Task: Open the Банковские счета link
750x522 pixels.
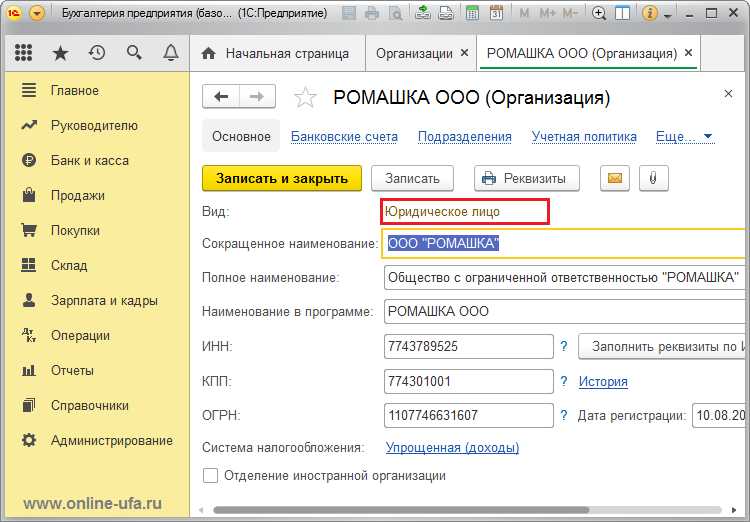Action: tap(344, 137)
